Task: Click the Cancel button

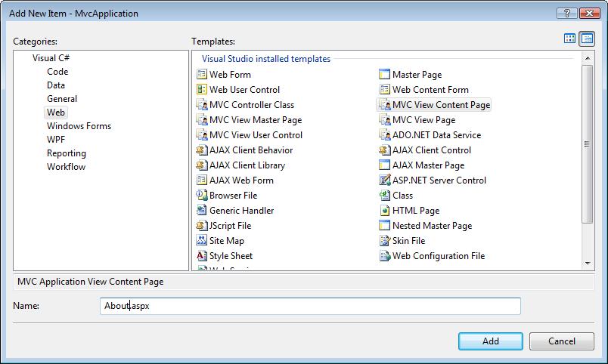Action: coord(561,341)
